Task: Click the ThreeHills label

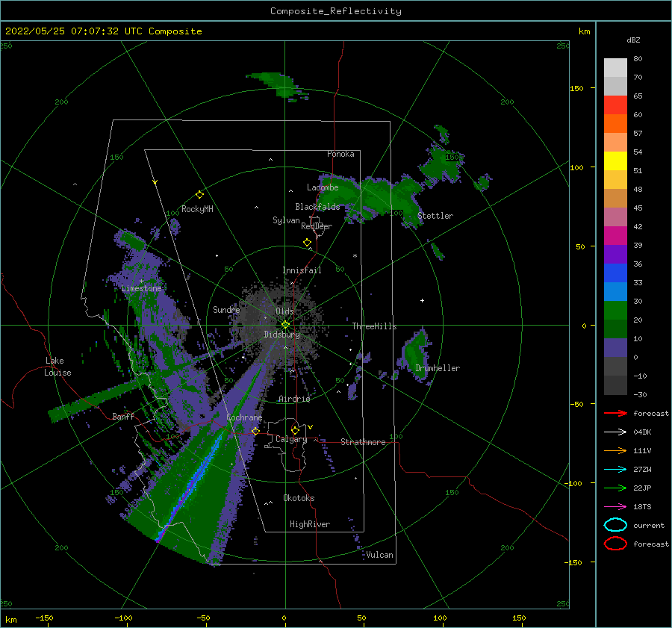Action: (x=374, y=326)
